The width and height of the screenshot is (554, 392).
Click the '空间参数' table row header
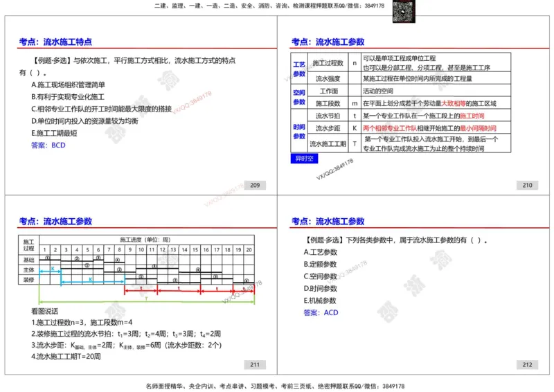coord(299,97)
